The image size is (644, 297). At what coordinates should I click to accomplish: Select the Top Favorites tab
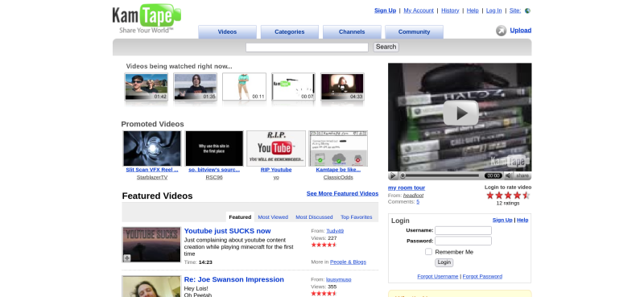(x=356, y=217)
